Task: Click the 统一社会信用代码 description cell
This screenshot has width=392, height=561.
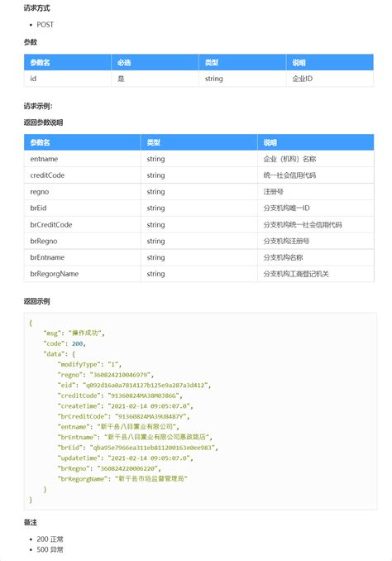Action: pos(315,175)
